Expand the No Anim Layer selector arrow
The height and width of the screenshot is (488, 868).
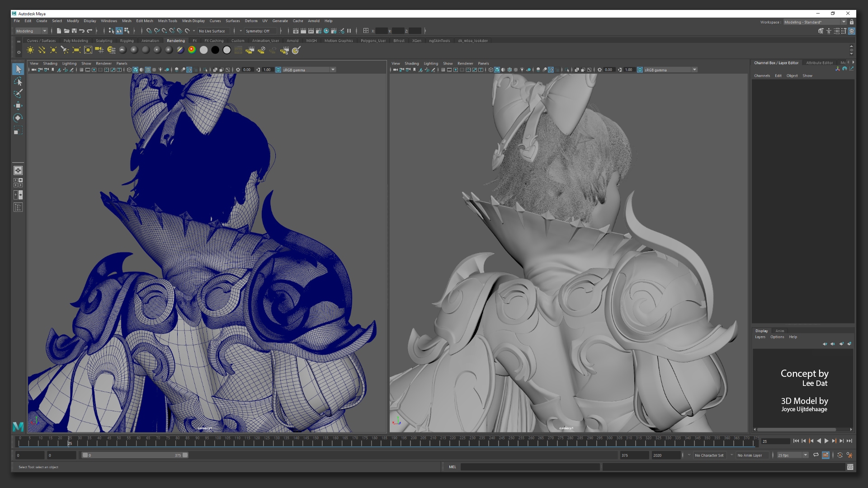[731, 455]
